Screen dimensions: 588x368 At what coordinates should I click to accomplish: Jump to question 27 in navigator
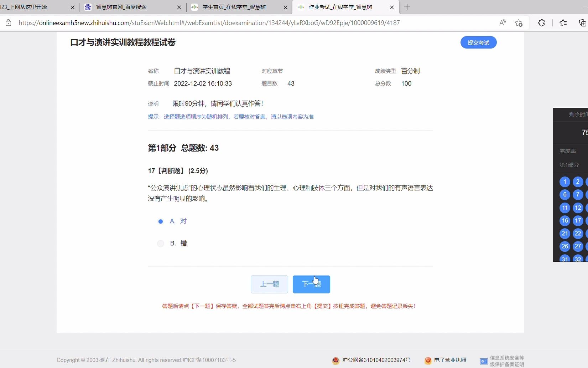click(x=578, y=246)
